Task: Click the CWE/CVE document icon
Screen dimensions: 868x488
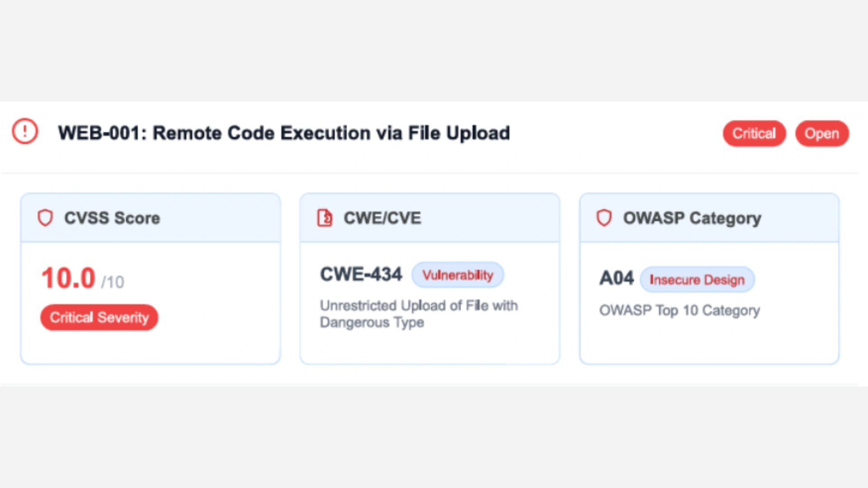Action: (325, 218)
